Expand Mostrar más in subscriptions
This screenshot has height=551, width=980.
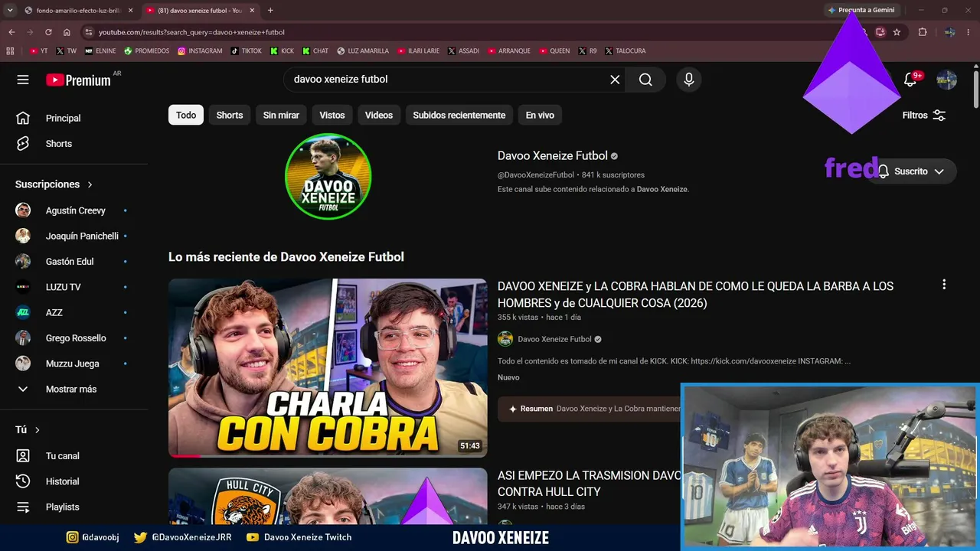[x=71, y=389]
